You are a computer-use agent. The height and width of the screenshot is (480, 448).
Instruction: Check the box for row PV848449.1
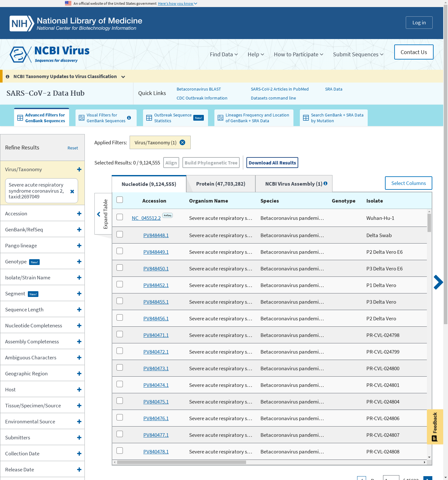pyautogui.click(x=120, y=251)
